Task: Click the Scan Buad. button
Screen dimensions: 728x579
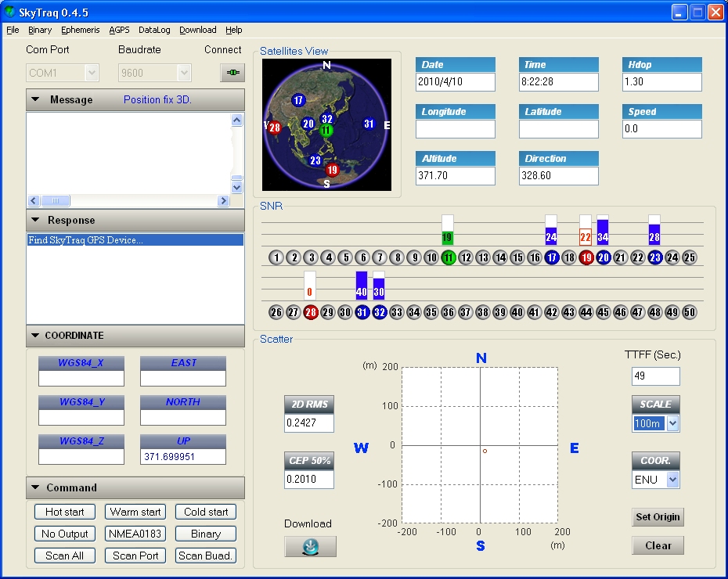Action: tap(206, 556)
